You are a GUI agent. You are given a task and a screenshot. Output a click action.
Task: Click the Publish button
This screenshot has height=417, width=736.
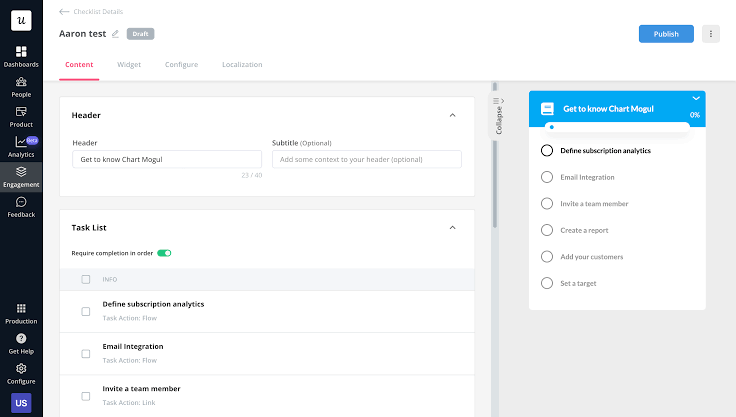(x=666, y=34)
